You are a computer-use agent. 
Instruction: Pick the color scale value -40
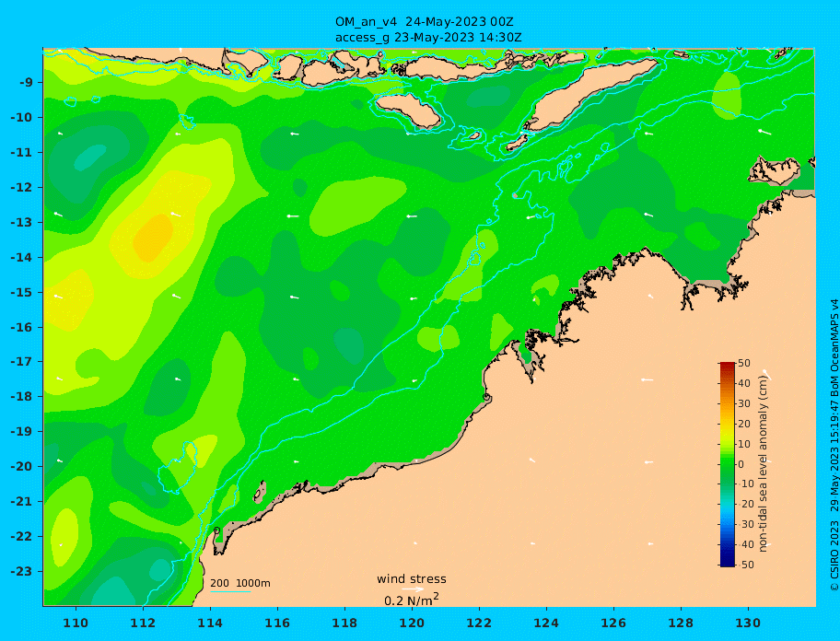744,544
